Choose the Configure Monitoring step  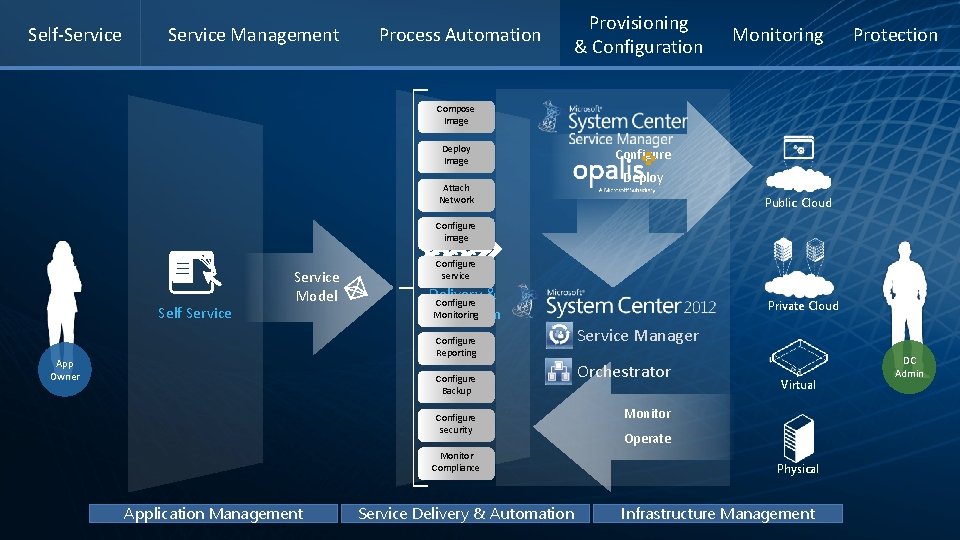[x=456, y=310]
